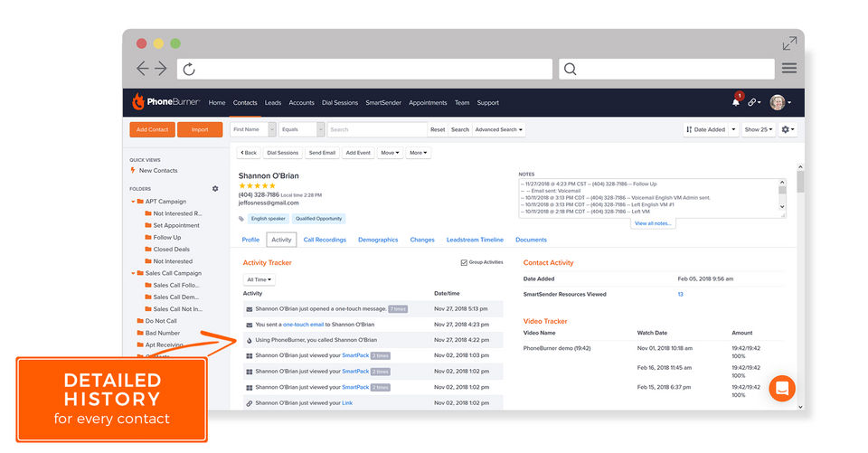Click the English speaker tag

[269, 219]
